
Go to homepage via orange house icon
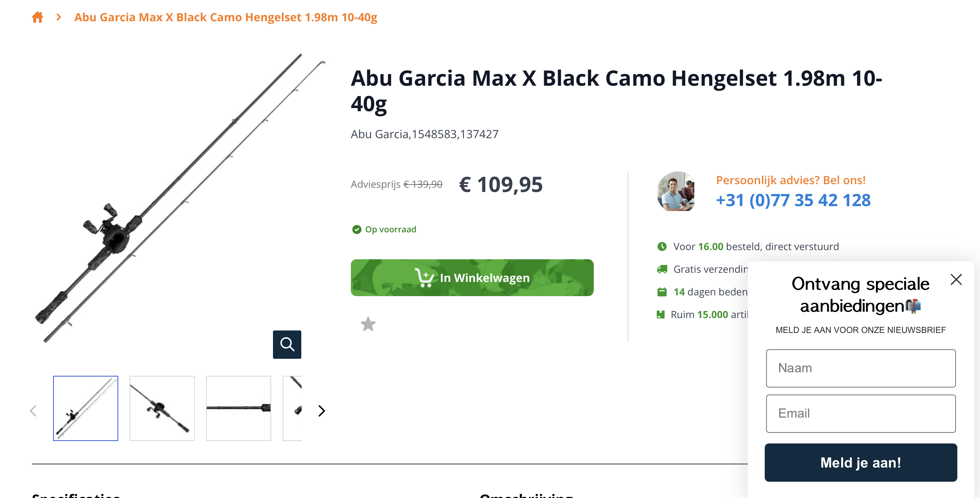pyautogui.click(x=38, y=17)
